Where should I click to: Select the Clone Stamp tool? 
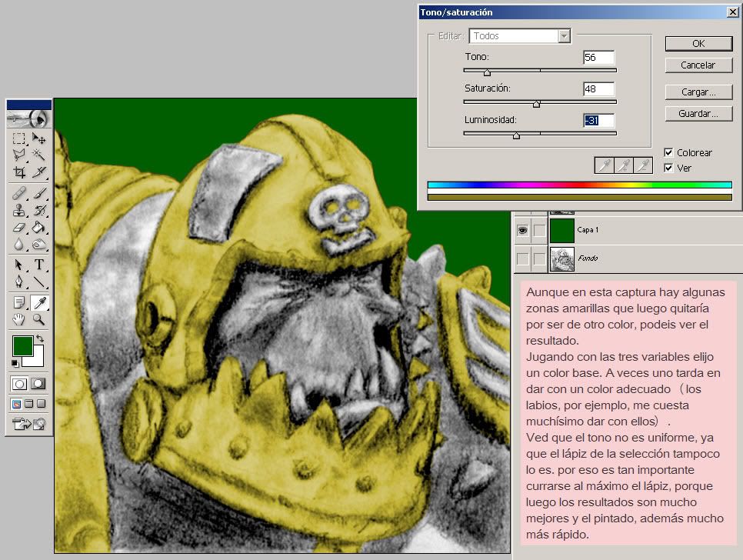(19, 210)
